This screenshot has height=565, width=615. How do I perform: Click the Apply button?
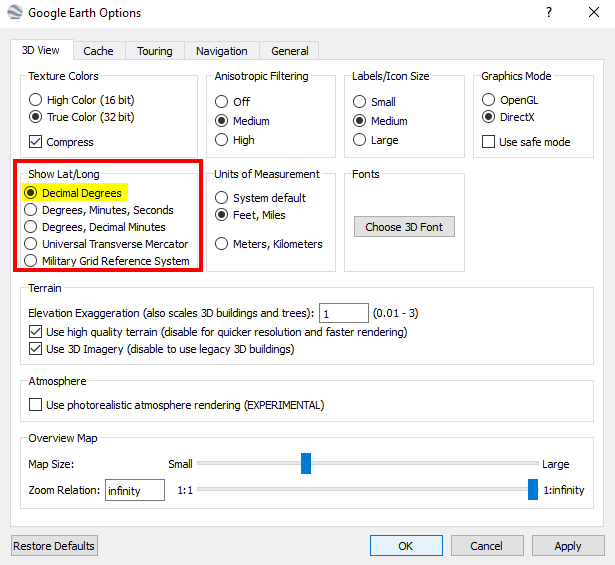[x=568, y=546]
